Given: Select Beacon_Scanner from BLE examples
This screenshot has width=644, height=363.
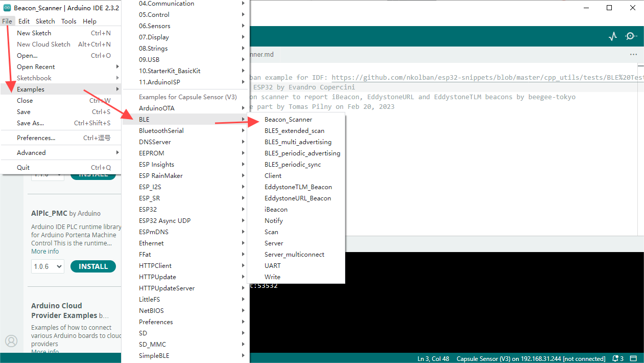Looking at the screenshot, I should click(x=288, y=120).
